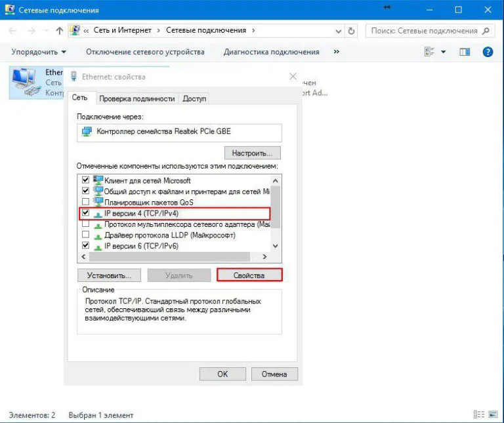Expand chevron after Сетевые подключения breadcrumb
Image resolution: width=504 pixels, height=423 pixels.
tap(253, 31)
